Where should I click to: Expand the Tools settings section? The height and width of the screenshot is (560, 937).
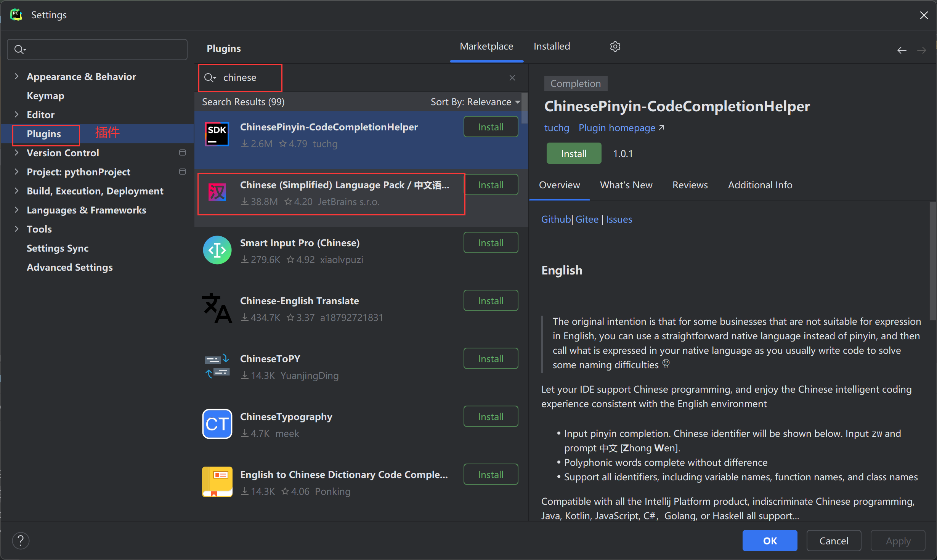16,229
